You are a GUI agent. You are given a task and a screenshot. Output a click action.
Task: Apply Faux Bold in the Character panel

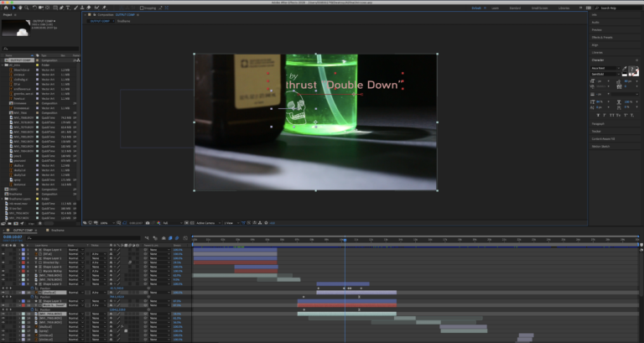point(598,115)
